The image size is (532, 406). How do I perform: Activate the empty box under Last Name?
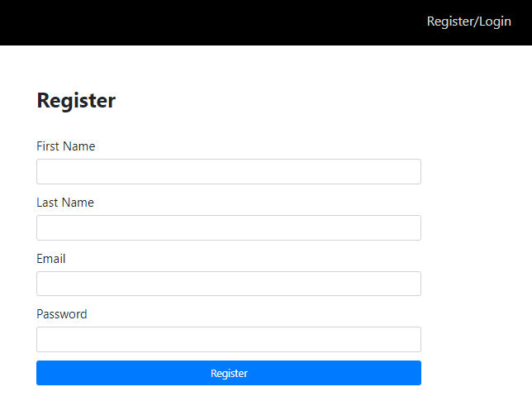point(229,228)
